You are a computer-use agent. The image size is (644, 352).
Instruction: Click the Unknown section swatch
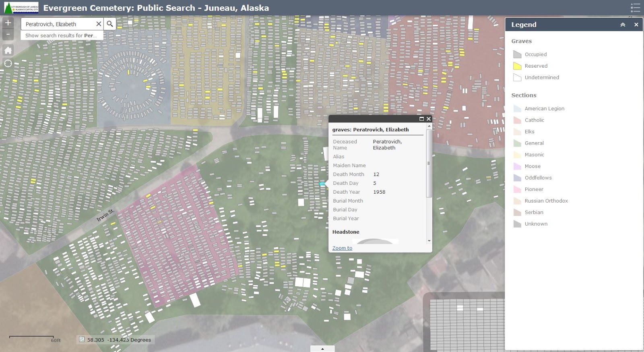(517, 224)
